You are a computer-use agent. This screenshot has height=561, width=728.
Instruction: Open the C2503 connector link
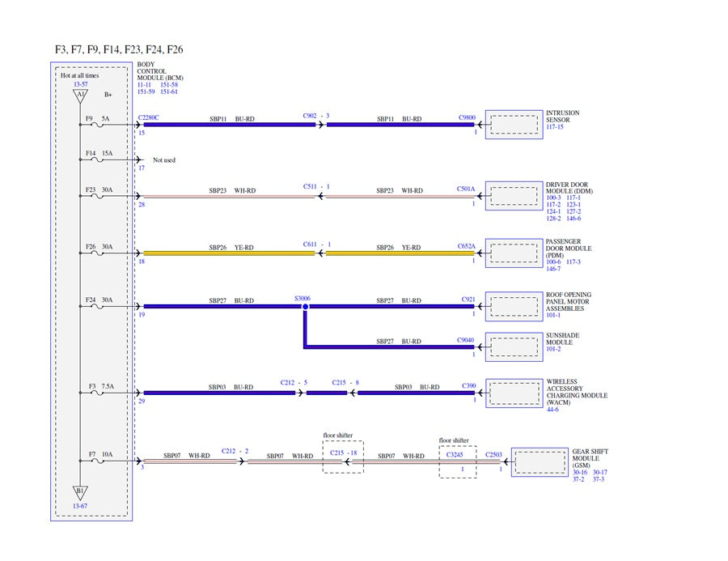[493, 455]
